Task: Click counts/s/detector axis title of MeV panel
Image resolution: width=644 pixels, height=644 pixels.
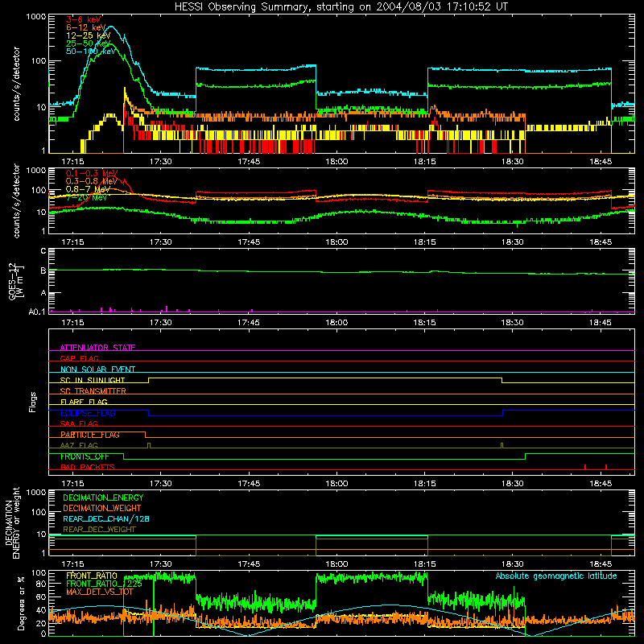Action: (x=16, y=200)
